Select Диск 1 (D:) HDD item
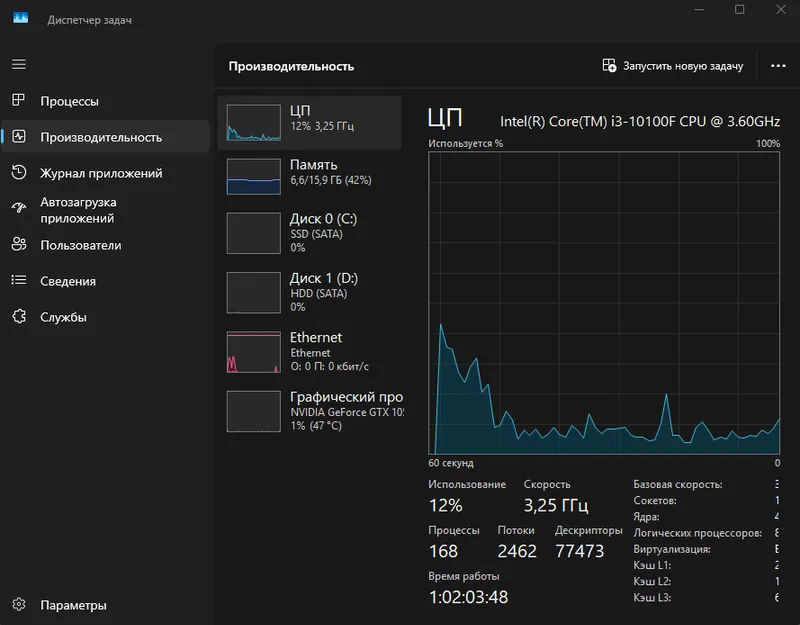 point(310,292)
